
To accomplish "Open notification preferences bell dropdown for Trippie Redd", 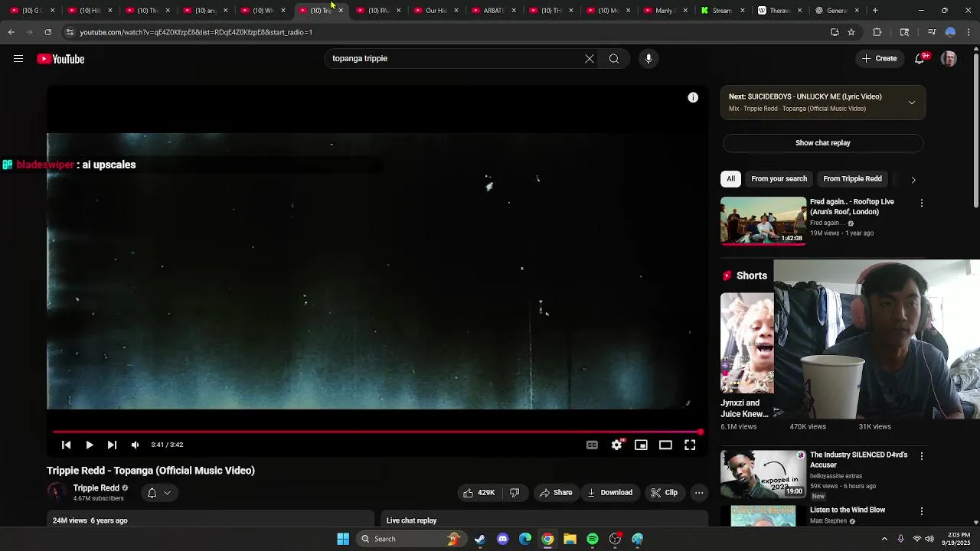I will (158, 493).
